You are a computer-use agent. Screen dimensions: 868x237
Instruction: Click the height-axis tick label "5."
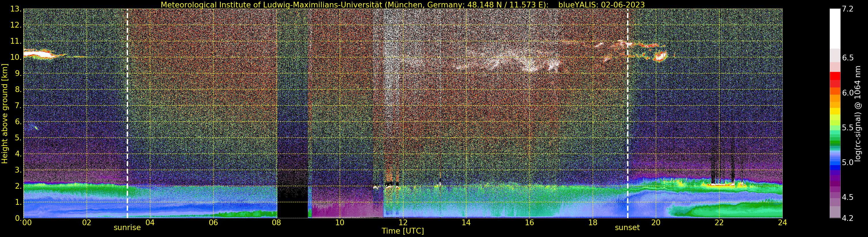pyautogui.click(x=18, y=138)
